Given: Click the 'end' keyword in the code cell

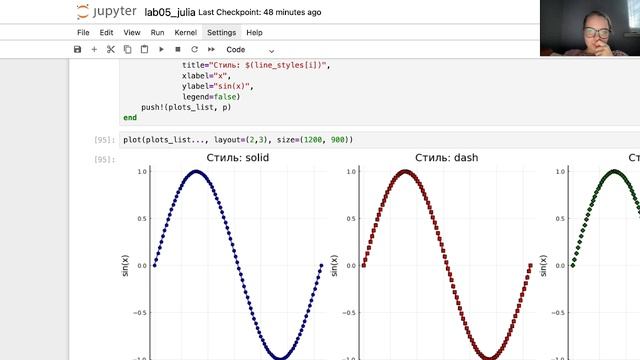Looking at the screenshot, I should click(130, 118).
